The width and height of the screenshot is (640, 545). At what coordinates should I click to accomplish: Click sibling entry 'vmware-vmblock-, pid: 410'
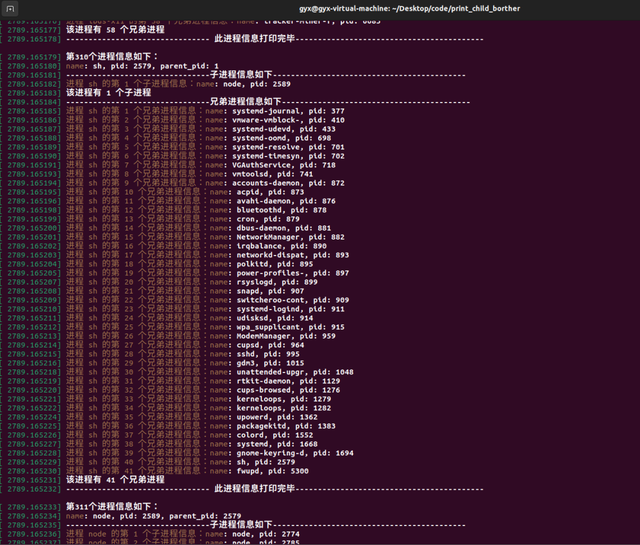click(x=288, y=120)
